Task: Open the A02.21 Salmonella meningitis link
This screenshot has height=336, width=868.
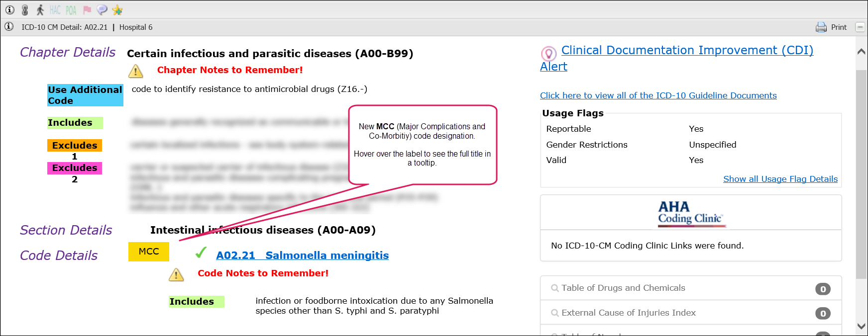Action: pos(302,255)
